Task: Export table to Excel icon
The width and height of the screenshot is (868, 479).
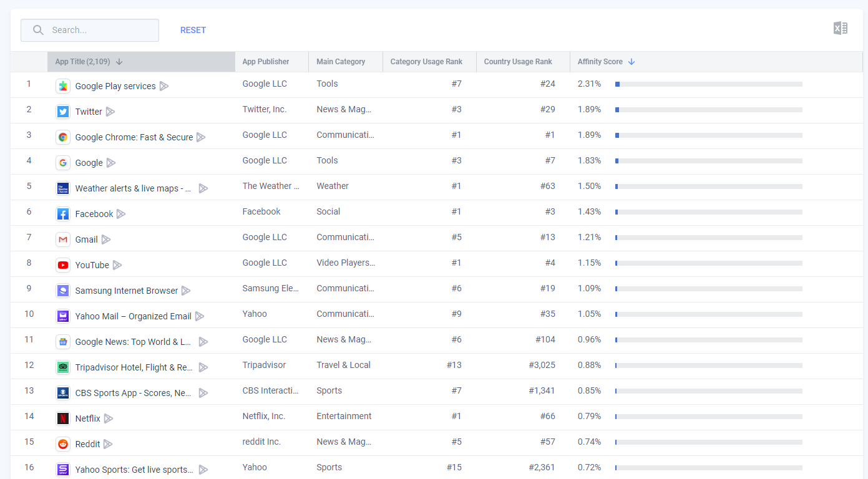Action: click(x=840, y=28)
